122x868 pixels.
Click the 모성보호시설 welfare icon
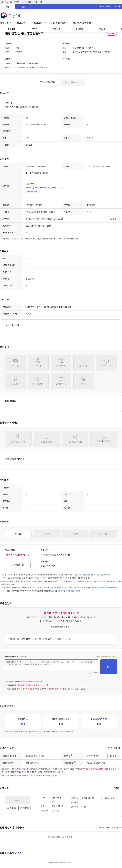pyautogui.click(x=61, y=381)
